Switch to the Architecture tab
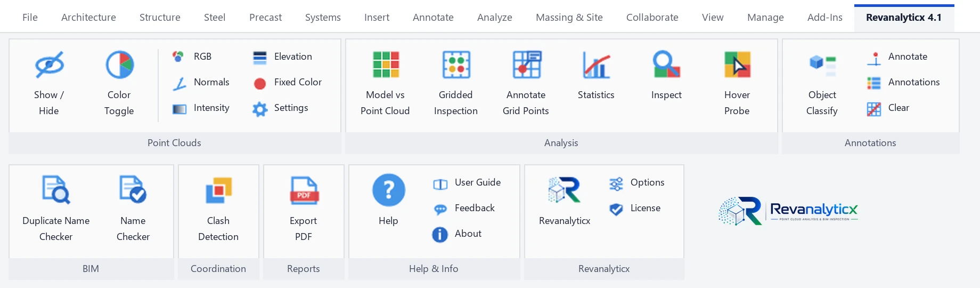Viewport: 980px width, 288px height. point(88,18)
